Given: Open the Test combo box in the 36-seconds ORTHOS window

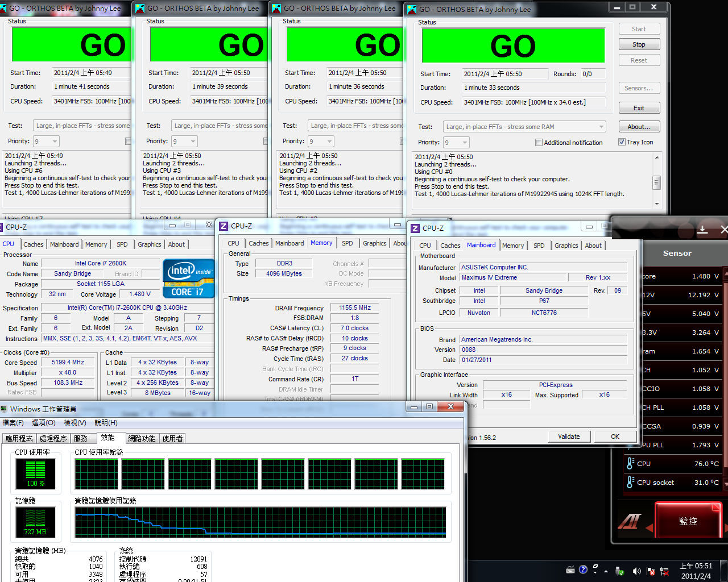Looking at the screenshot, I should [356, 126].
